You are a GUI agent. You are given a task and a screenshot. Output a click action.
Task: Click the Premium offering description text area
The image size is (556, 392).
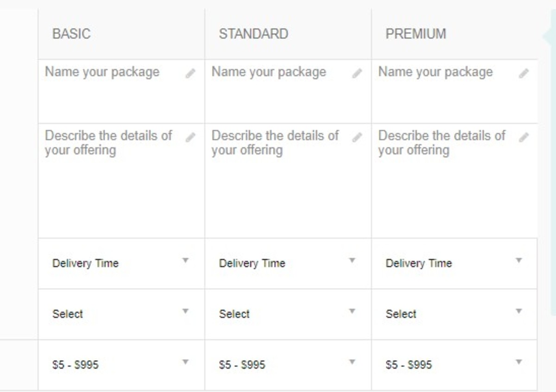coord(442,143)
